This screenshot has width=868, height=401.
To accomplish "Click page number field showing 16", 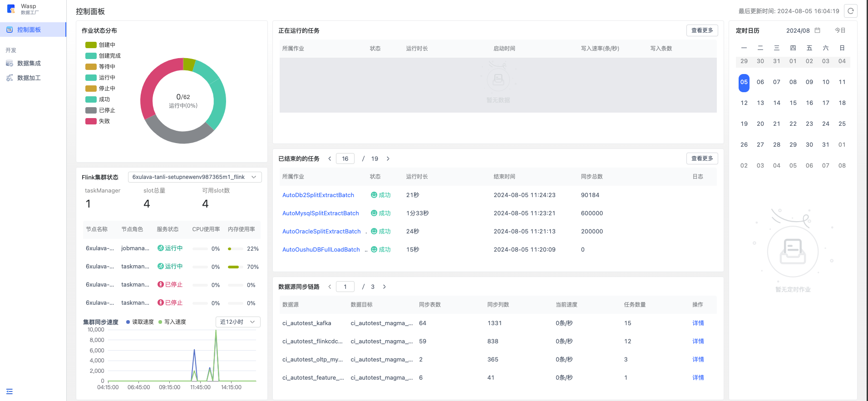I will click(345, 158).
